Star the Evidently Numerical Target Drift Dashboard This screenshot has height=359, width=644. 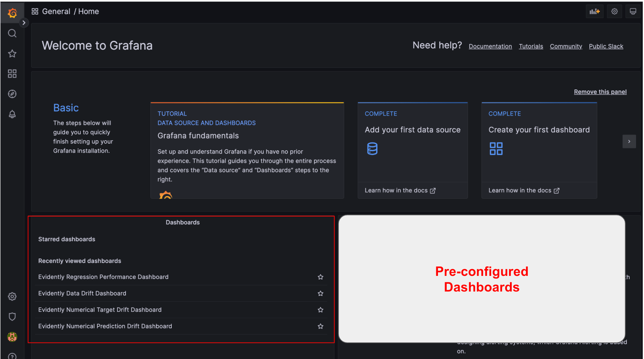[320, 310]
